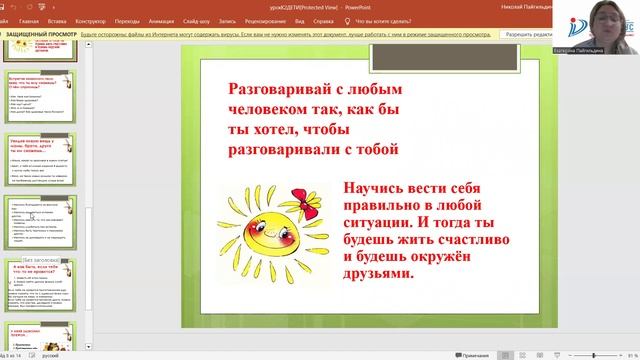This screenshot has width=640, height=360.
Task: Click the user account name in title bar
Action: point(527,7)
